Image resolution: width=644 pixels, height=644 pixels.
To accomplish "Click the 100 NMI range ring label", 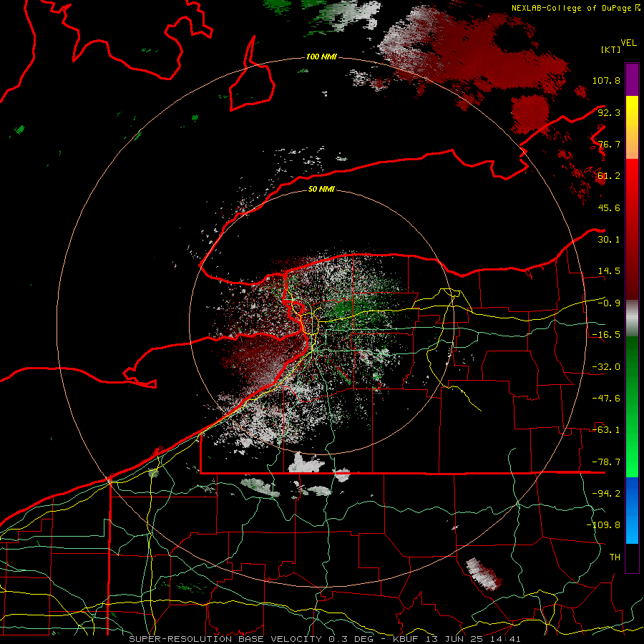I will 321,57.
